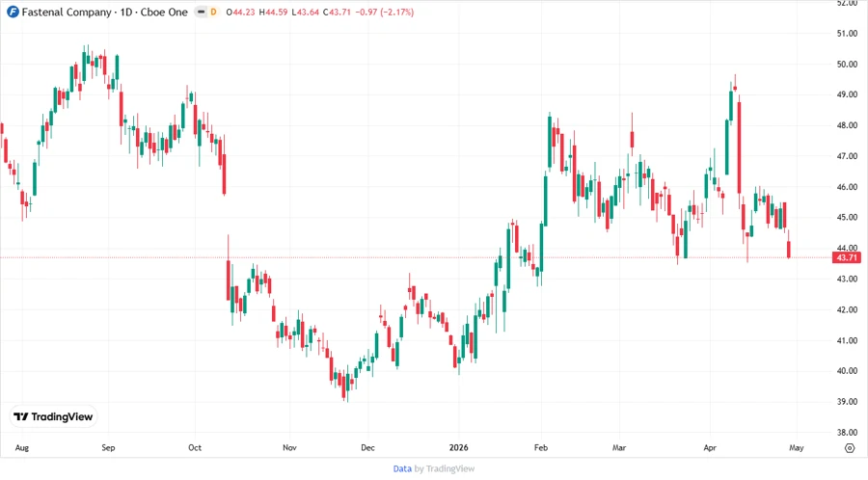Screen dimensions: 868x480
Task: Click the 48.00 price axis label
Action: pos(847,125)
